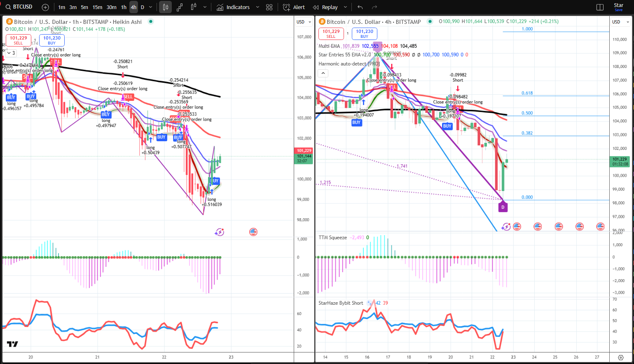
Task: Click the lightning event icon on 4h chart
Action: pyautogui.click(x=506, y=226)
